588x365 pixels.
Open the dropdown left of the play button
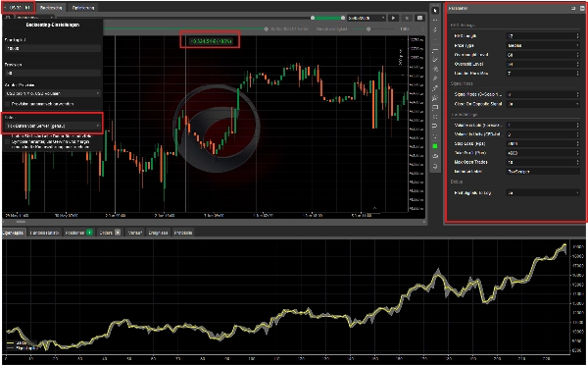367,18
